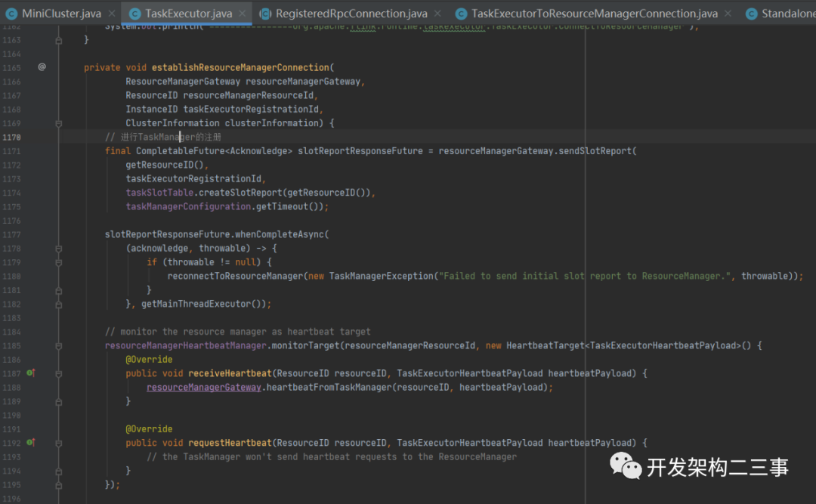Open TaskExecutorToResourceManagerConnection.java tab
The height and width of the screenshot is (504, 816).
pyautogui.click(x=595, y=14)
